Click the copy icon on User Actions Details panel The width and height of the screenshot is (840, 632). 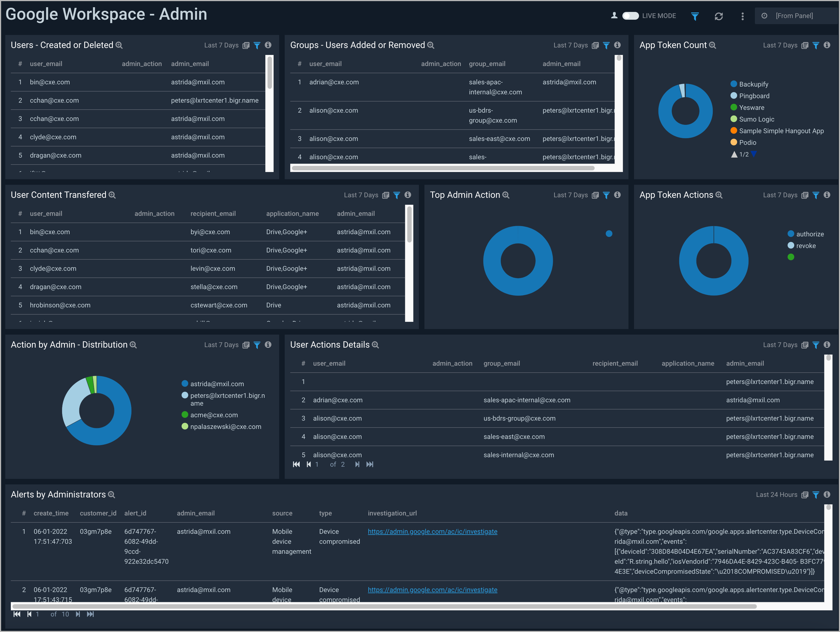pyautogui.click(x=805, y=345)
